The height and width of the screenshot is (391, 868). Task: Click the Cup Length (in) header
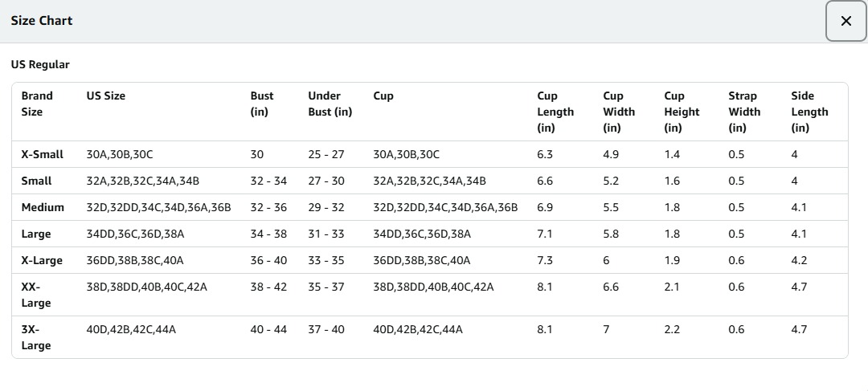[x=555, y=112]
